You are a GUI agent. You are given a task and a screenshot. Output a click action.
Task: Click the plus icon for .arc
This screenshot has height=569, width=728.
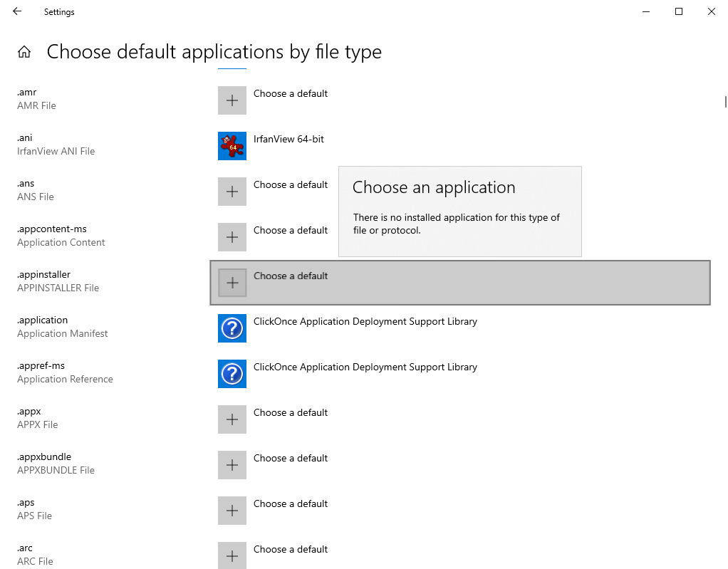point(232,555)
